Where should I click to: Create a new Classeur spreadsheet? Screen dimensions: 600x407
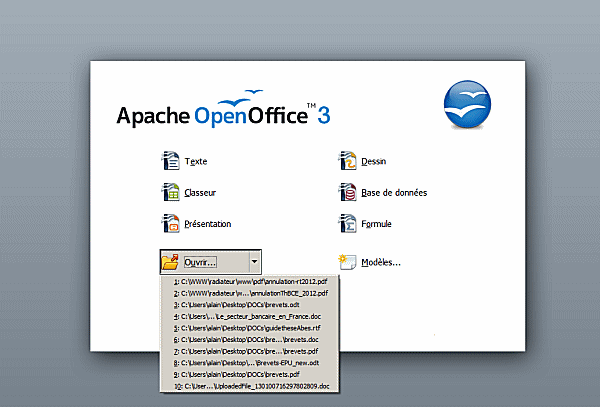[x=188, y=192]
